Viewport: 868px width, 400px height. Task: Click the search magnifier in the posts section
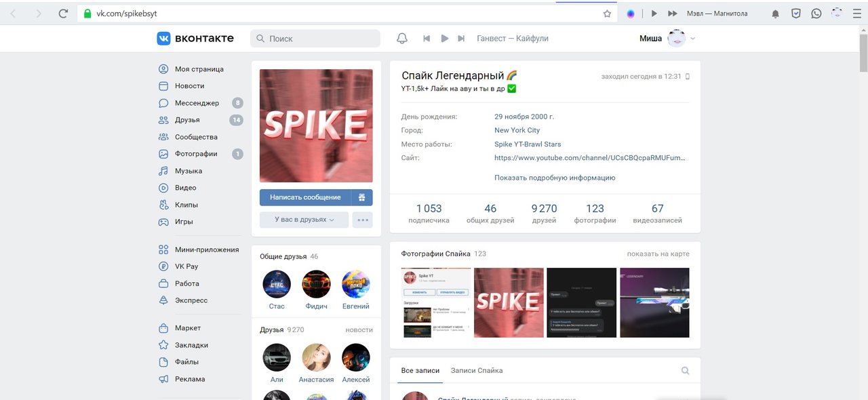[x=685, y=371]
